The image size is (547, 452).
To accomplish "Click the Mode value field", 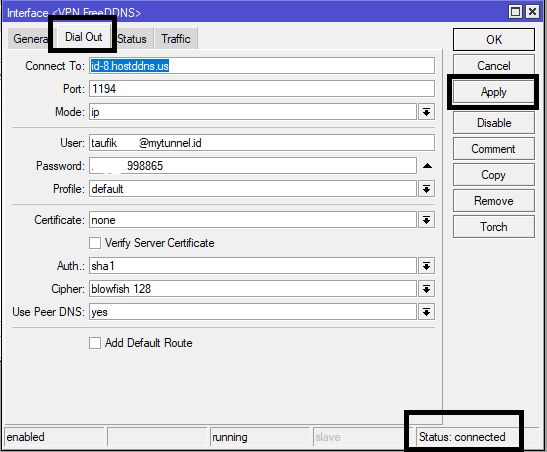I will 253,112.
